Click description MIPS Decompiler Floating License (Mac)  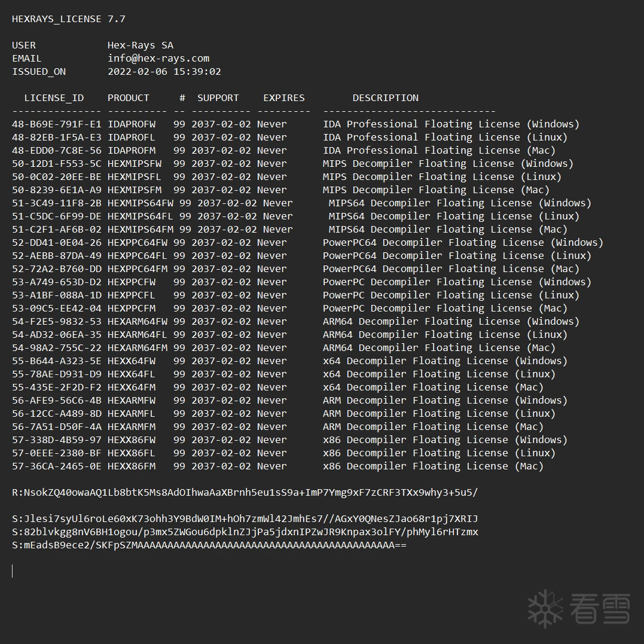[436, 190]
